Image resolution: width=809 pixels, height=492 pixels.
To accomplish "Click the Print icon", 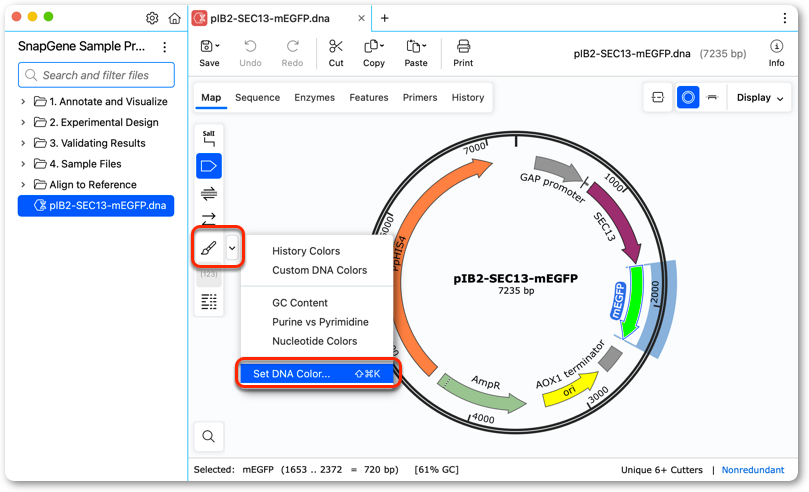I will click(x=463, y=46).
